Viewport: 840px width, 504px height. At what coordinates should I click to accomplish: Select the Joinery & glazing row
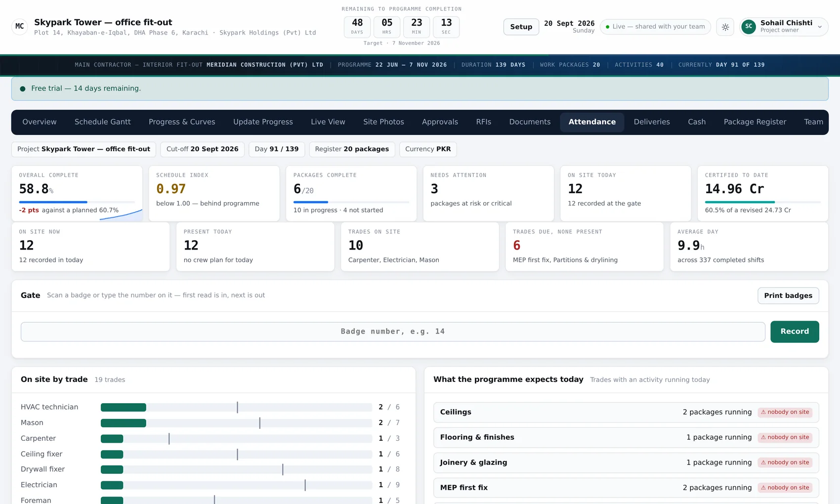tap(626, 462)
